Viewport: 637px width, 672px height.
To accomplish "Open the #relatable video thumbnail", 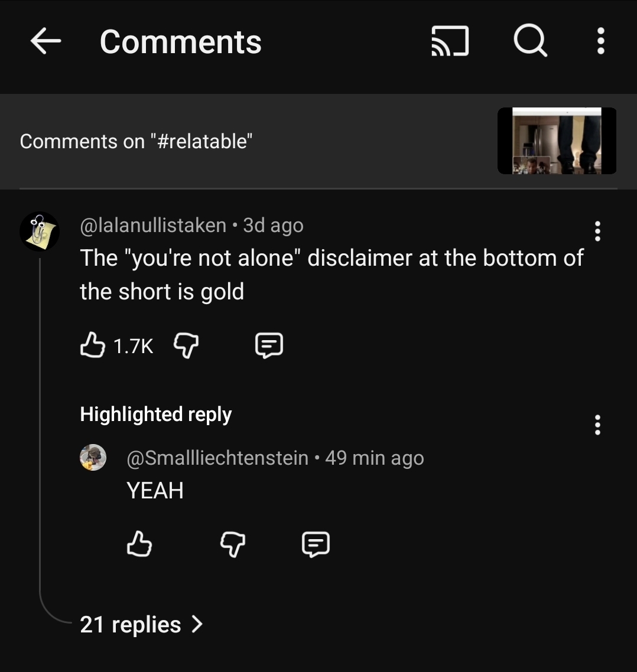I will tap(557, 141).
